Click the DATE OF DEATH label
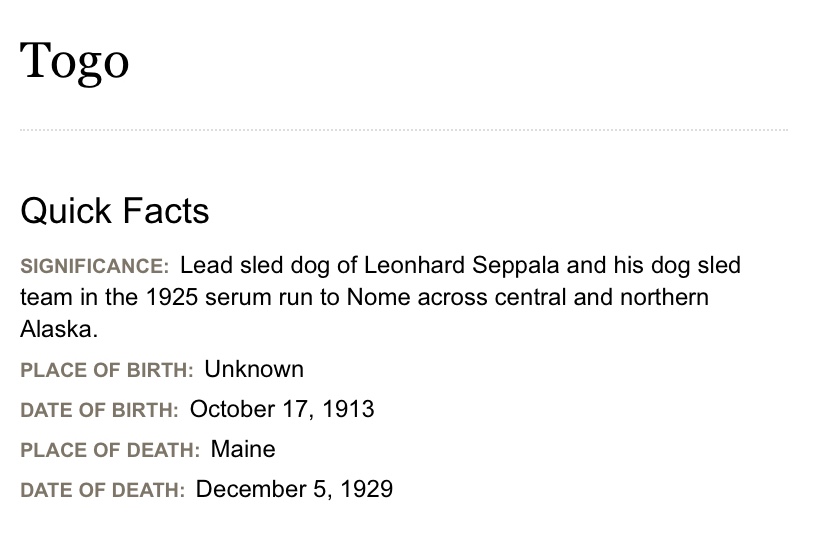 (x=103, y=490)
